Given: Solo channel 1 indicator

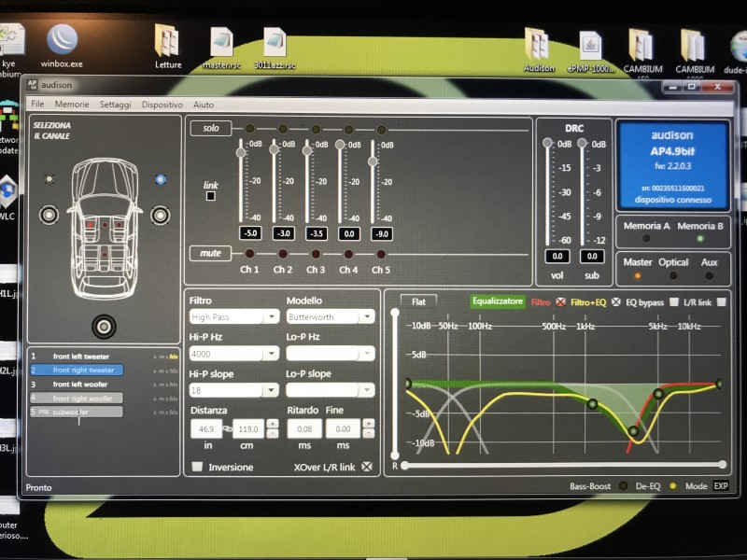Looking at the screenshot, I should pyautogui.click(x=249, y=129).
